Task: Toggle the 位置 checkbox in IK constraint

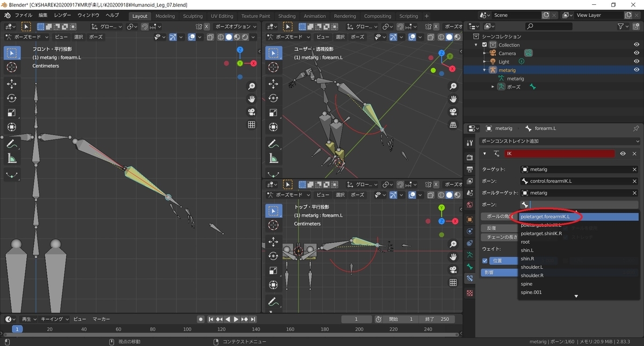Action: (x=485, y=261)
